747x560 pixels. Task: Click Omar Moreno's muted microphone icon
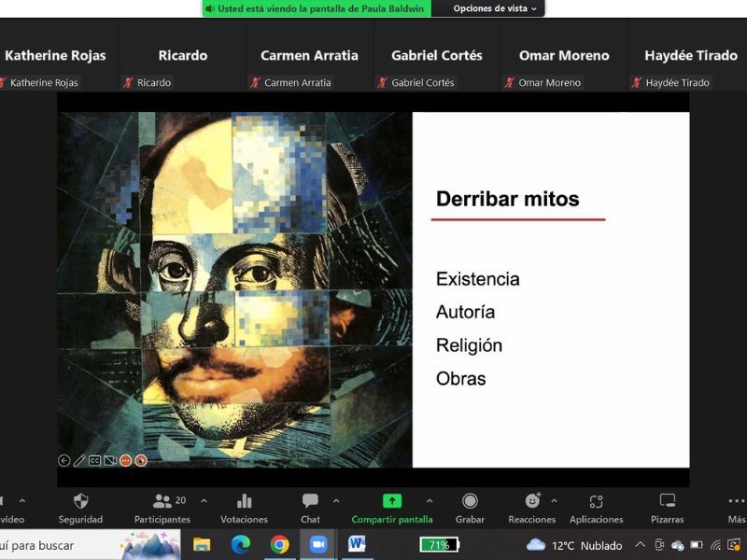(509, 83)
